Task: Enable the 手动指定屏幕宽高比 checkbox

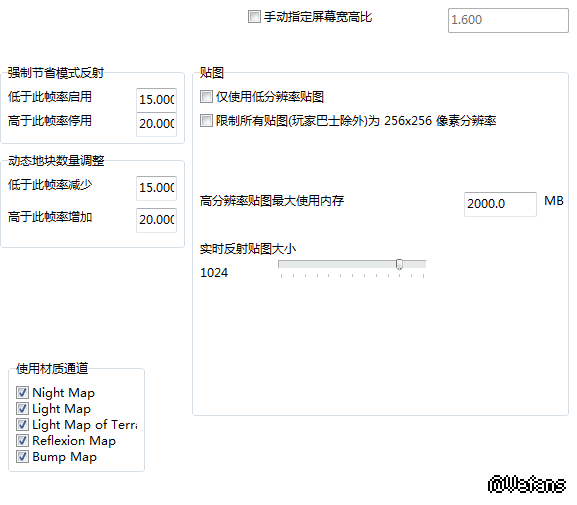Action: (x=254, y=17)
